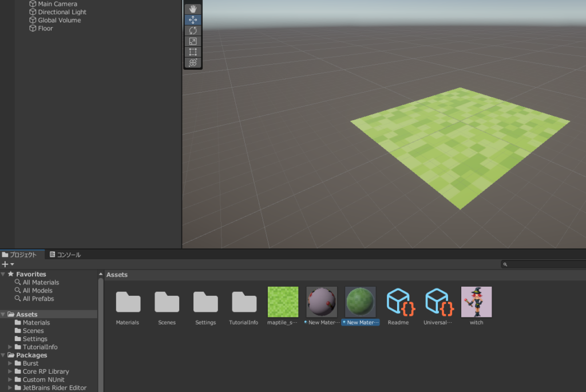Select the combined Transform tool
This screenshot has height=392, width=586.
tap(193, 62)
